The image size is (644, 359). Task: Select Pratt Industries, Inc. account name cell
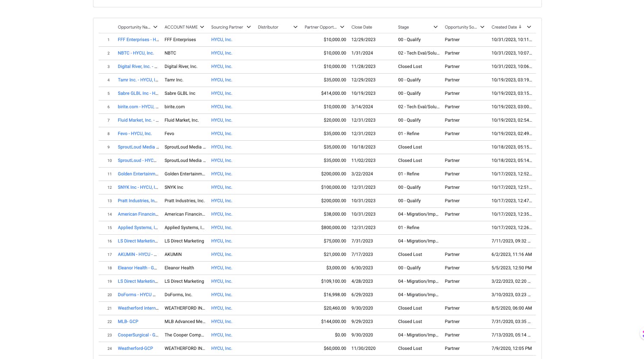(184, 201)
